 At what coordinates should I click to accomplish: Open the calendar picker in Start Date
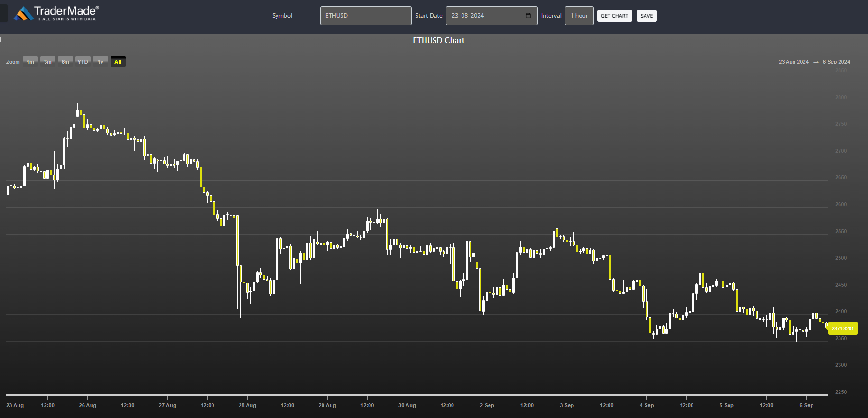(x=528, y=16)
